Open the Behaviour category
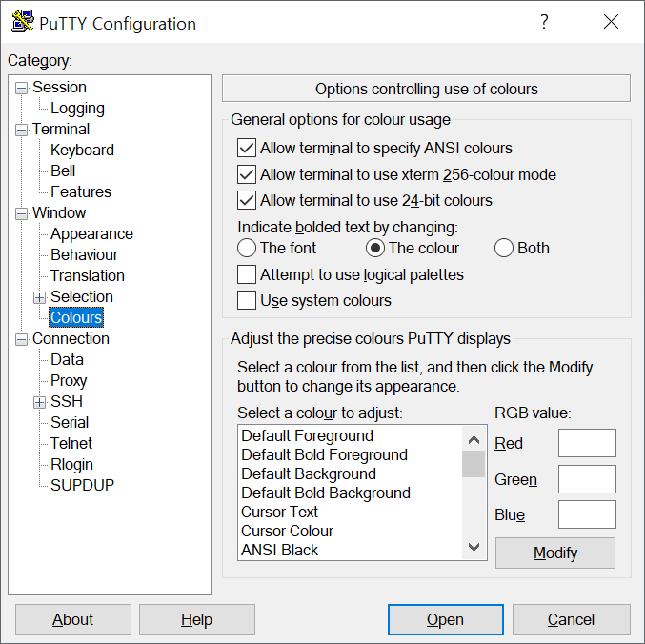This screenshot has width=645, height=644. (x=85, y=255)
